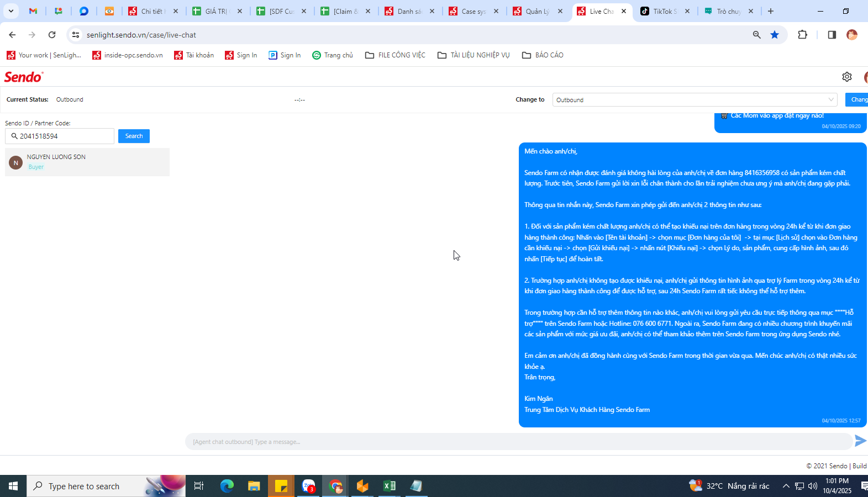Open the browser extensions menu

803,35
